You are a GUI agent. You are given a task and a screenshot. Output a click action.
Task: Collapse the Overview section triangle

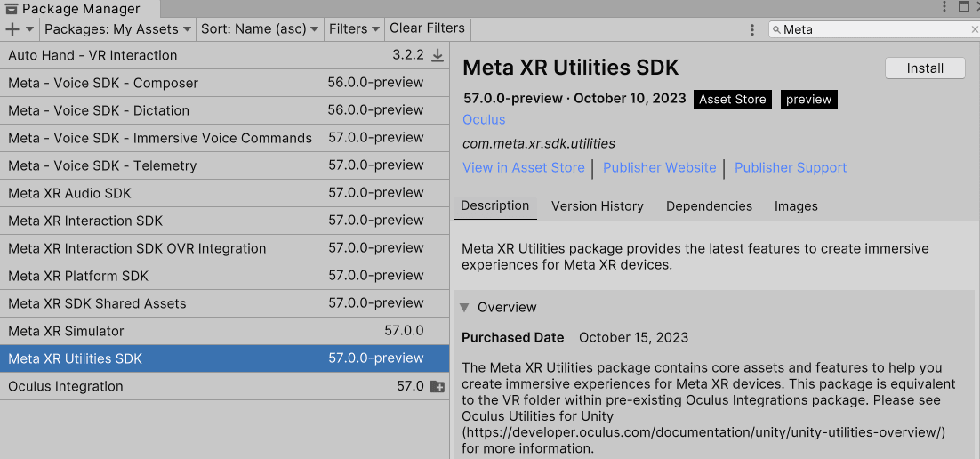click(464, 307)
